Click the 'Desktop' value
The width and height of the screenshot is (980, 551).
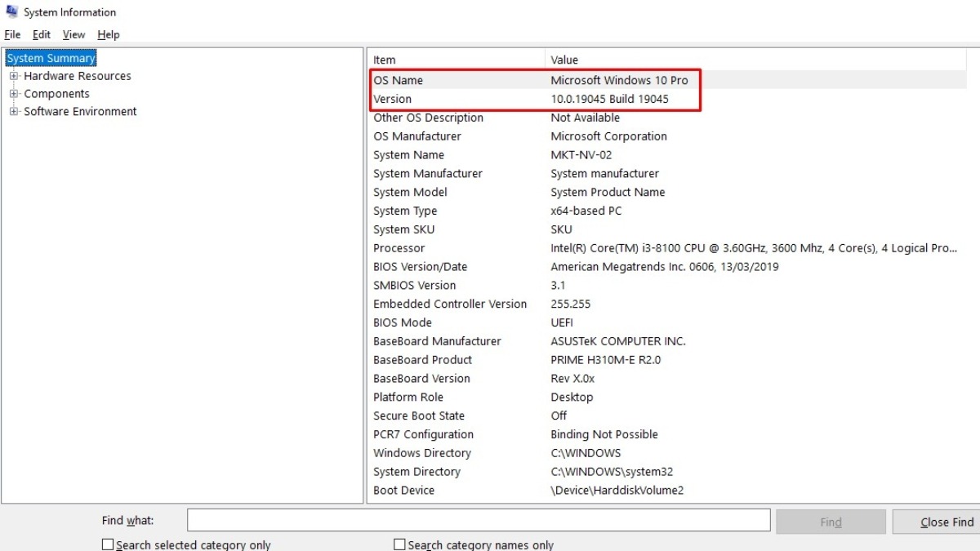click(572, 398)
